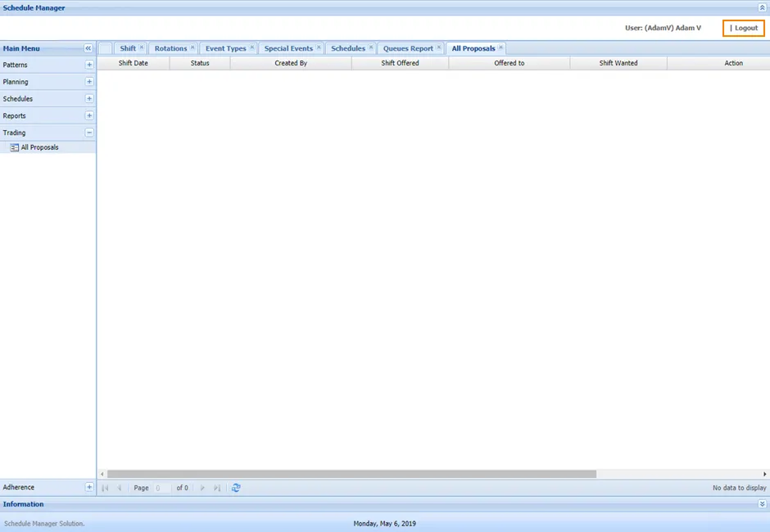Collapse the Trading menu section
The width and height of the screenshot is (770, 532).
(89, 133)
